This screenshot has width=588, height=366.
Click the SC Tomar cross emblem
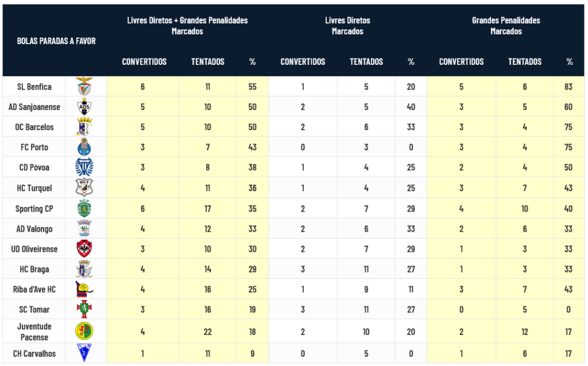[84, 309]
